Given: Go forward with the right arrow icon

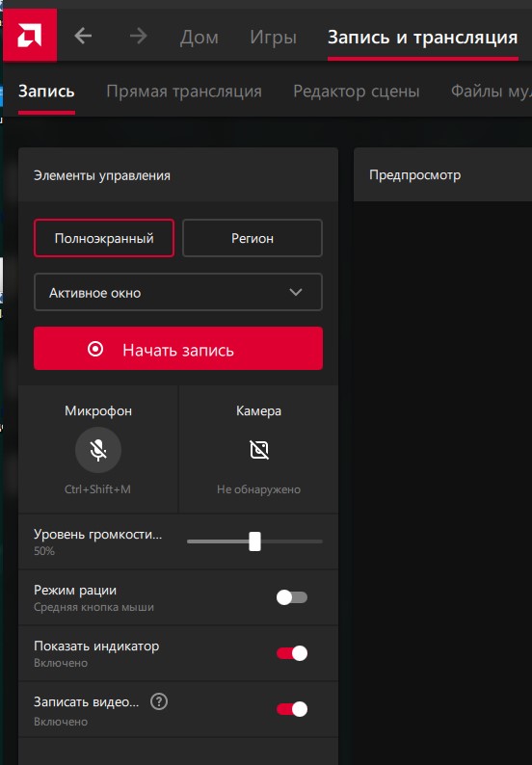Looking at the screenshot, I should 139,36.
